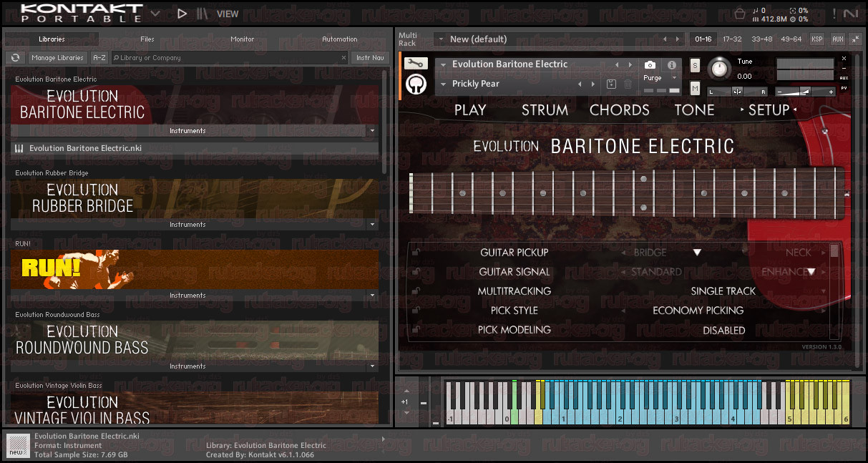Viewport: 868px width, 463px height.
Task: Select previous snapshot for Prickly Pear
Action: (580, 84)
